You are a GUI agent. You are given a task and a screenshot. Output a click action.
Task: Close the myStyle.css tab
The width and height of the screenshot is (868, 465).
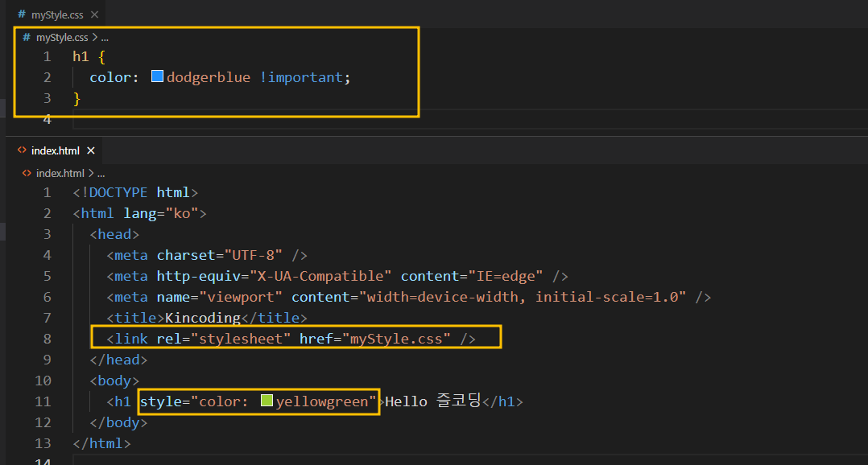tap(95, 14)
